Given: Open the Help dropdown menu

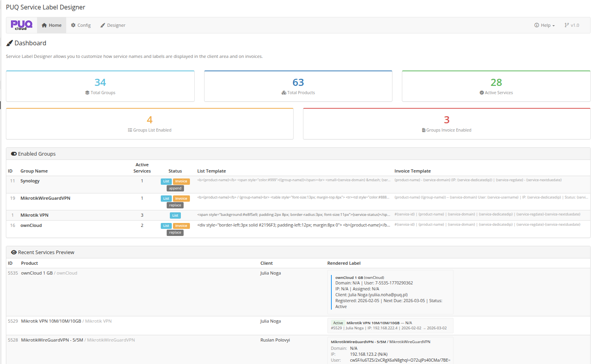Looking at the screenshot, I should (545, 25).
